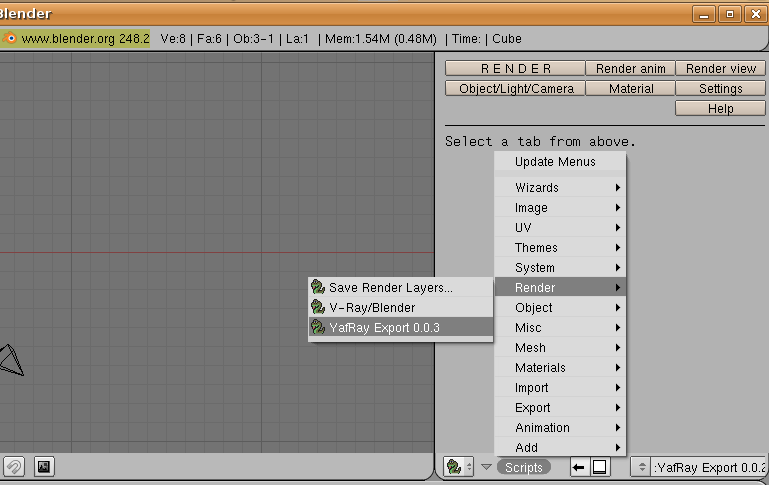This screenshot has height=485, width=769.
Task: Click the Blender logo icon in header
Action: [x=9, y=38]
